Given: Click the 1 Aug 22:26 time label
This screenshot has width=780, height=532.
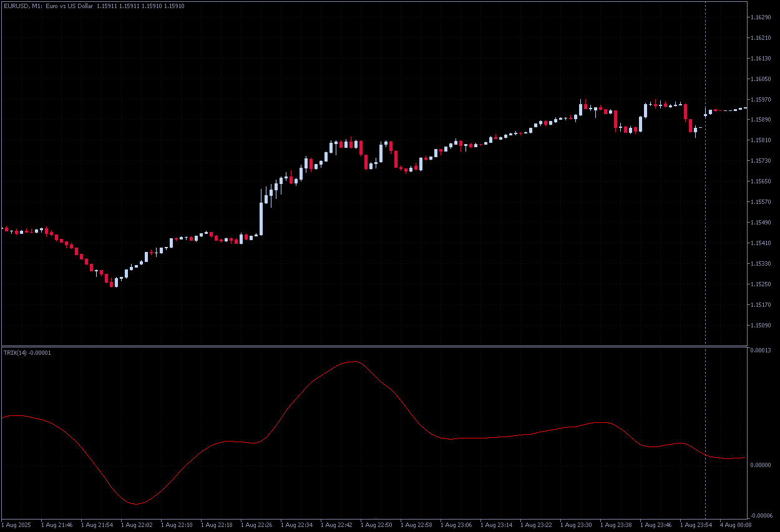Looking at the screenshot, I should (257, 525).
